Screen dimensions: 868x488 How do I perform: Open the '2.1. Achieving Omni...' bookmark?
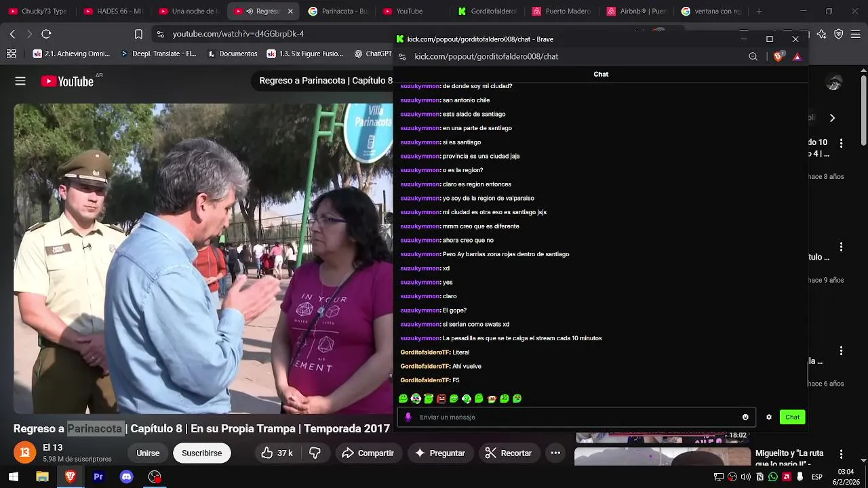tap(71, 54)
